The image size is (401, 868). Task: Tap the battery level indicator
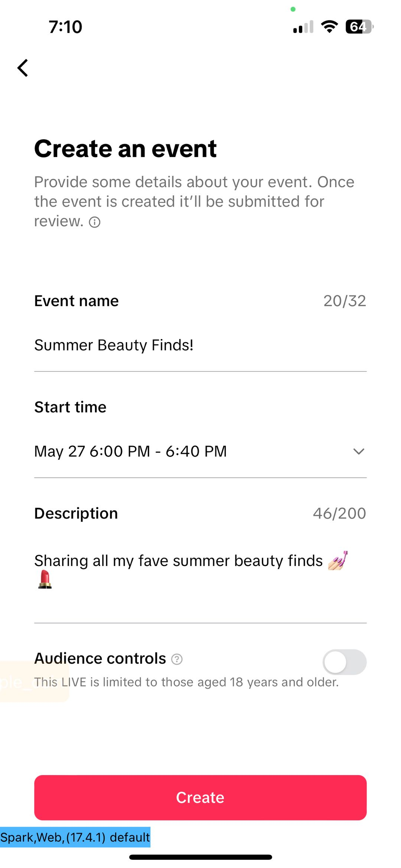(x=359, y=27)
